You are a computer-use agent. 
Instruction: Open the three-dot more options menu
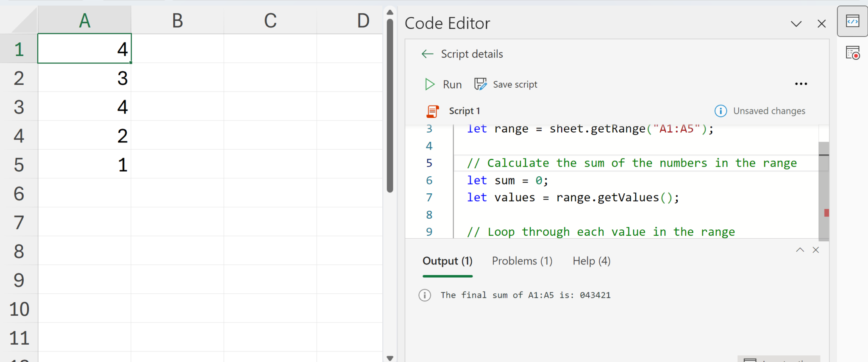click(x=801, y=84)
